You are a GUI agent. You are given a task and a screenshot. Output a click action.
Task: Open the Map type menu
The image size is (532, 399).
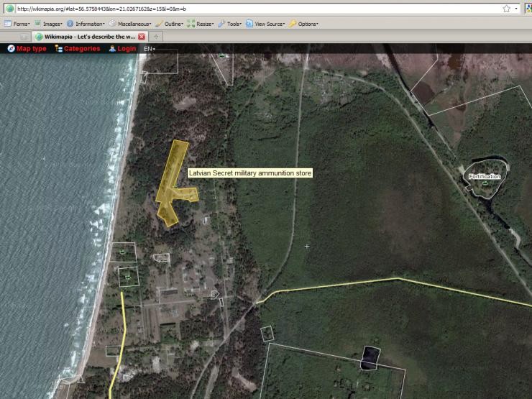[x=27, y=49]
